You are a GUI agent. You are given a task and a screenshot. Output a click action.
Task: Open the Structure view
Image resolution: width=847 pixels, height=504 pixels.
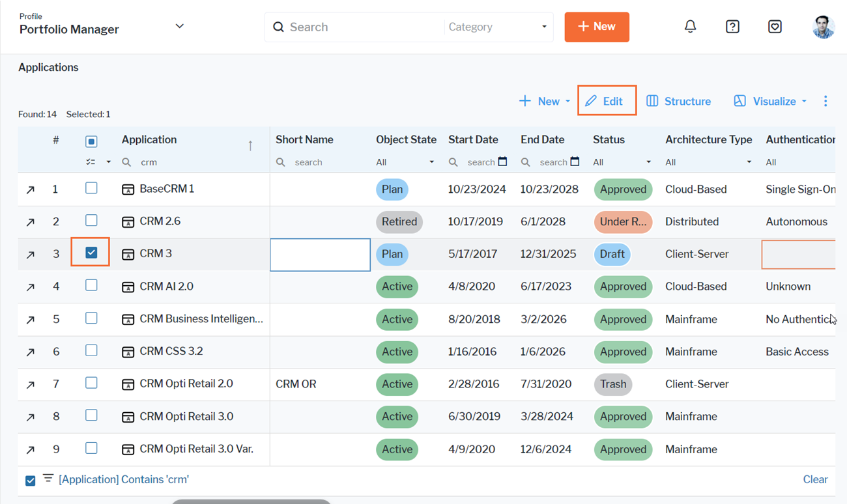click(678, 101)
